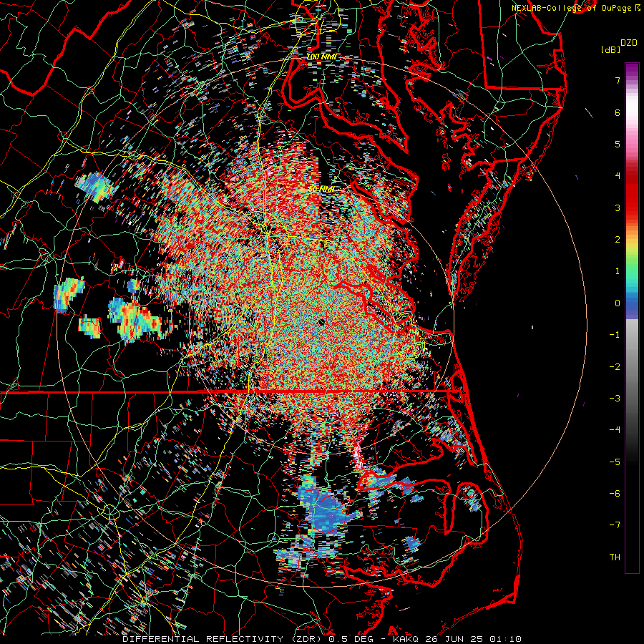Screen dimensions: 644x644
Task: Select the 1 dB scale label
Action: coord(618,271)
